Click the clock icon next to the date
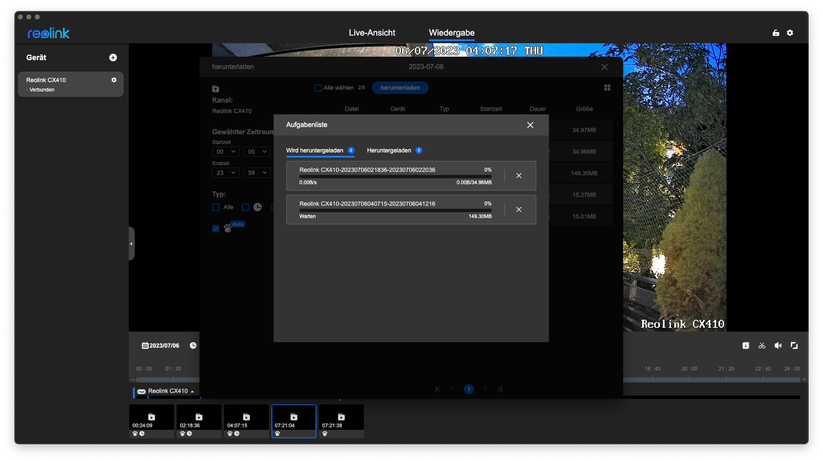Screen dimensions: 823x462 (x=193, y=345)
